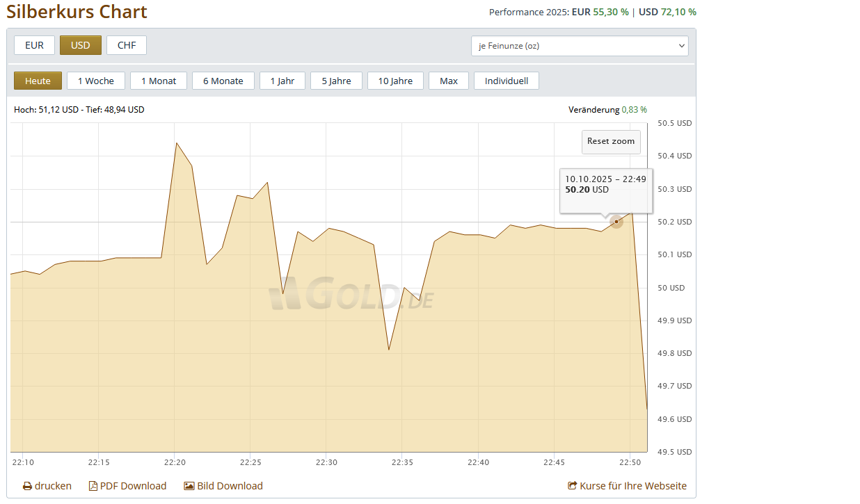
Task: Choose the Max time range
Action: point(449,81)
